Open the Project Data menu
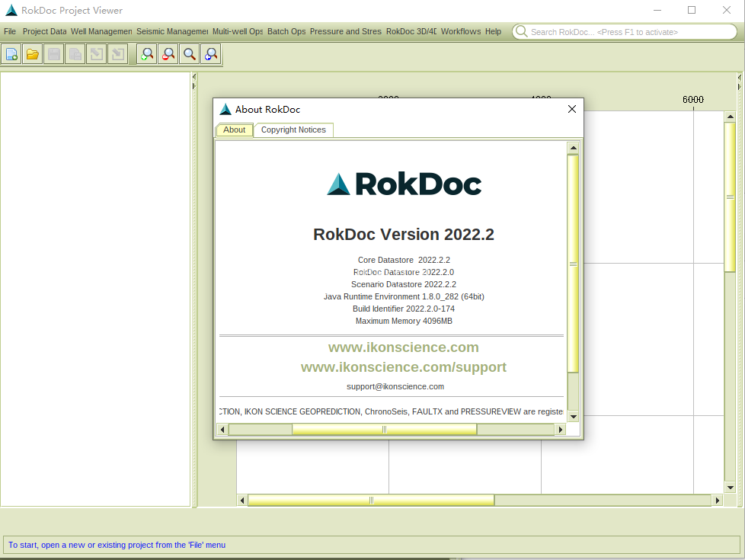 pos(45,31)
